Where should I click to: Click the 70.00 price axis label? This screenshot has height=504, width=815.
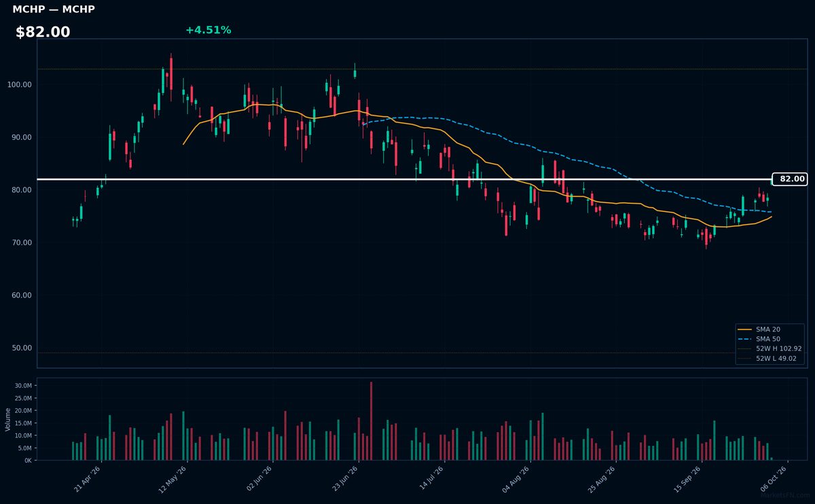22,242
